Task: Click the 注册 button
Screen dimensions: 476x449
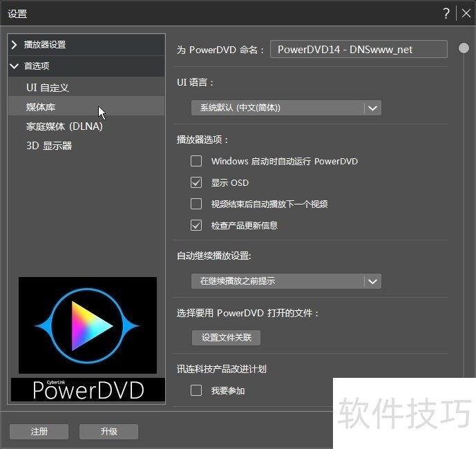Action: coord(39,432)
